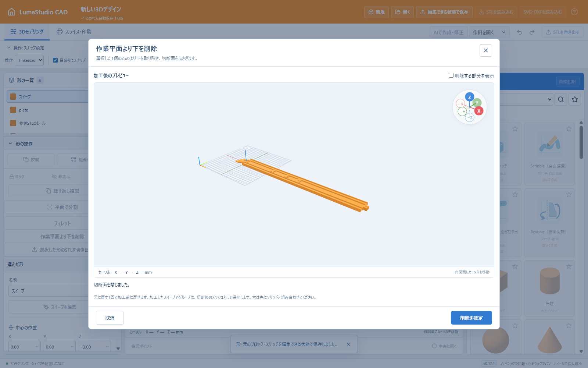
Task: Open the shape category dropdown in library
Action: click(x=526, y=99)
